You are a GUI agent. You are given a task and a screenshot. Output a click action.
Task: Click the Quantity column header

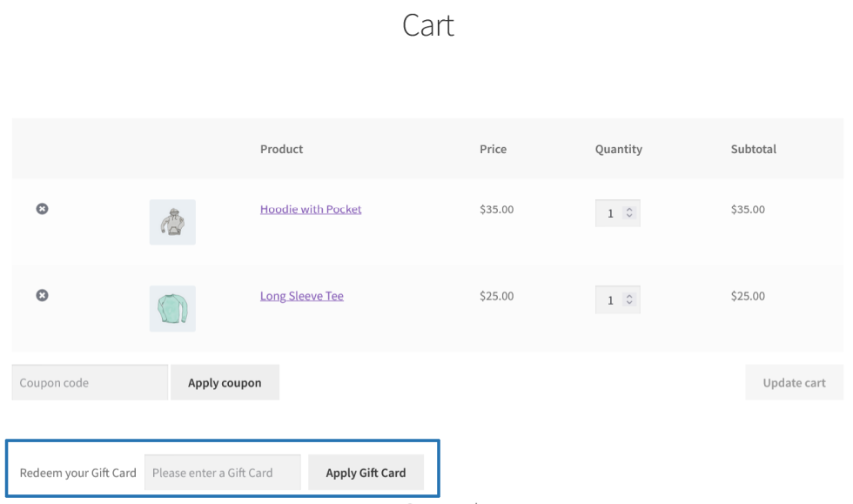(618, 149)
